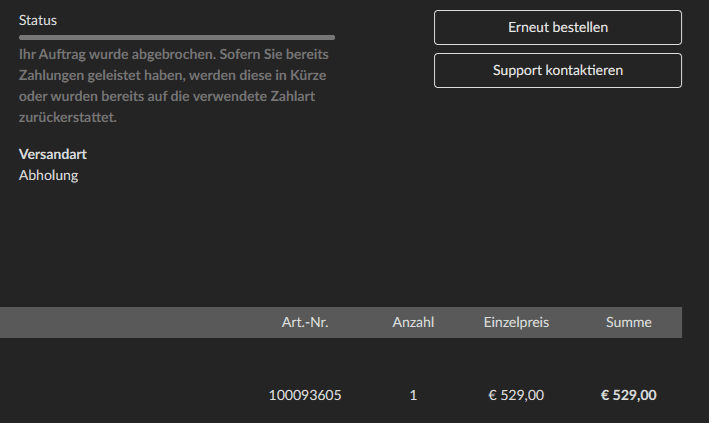Select the Summe column header
Screen dimensions: 709x423
pos(629,323)
